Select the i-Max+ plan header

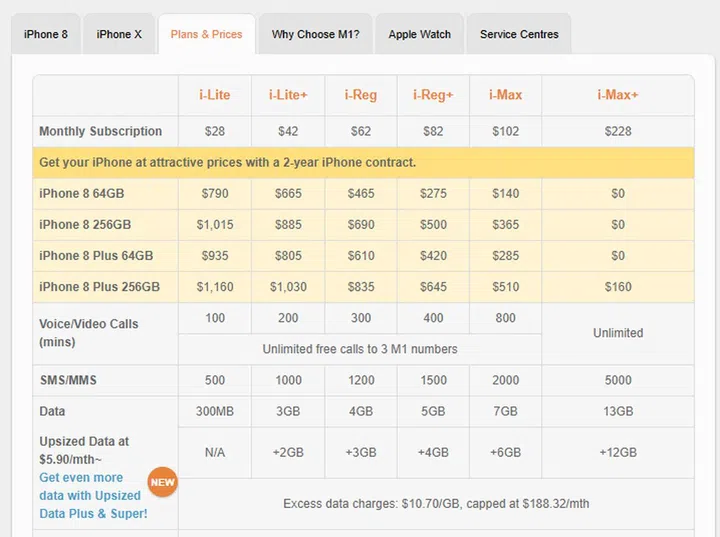pos(617,95)
